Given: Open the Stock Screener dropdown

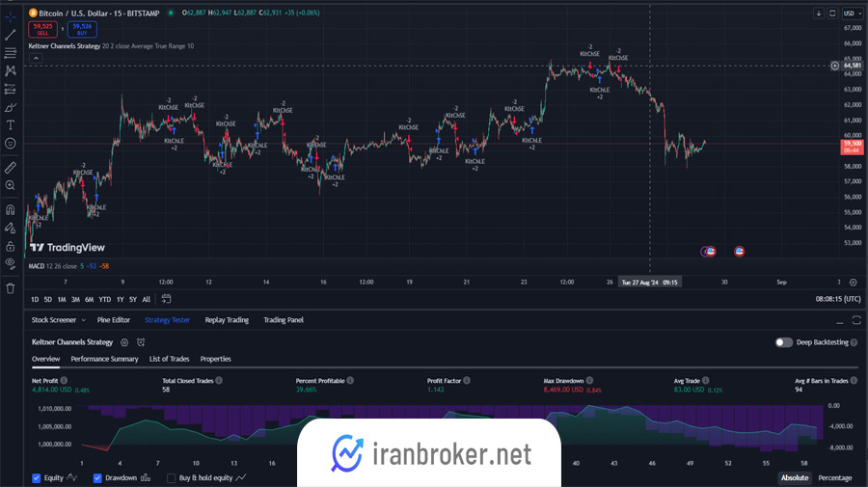Looking at the screenshot, I should 59,320.
